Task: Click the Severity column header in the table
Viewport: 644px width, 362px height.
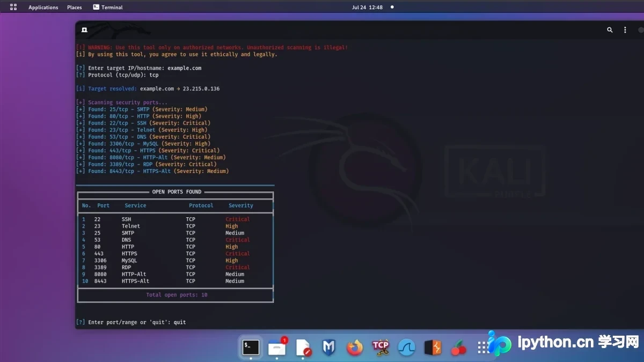Action: coord(241,205)
